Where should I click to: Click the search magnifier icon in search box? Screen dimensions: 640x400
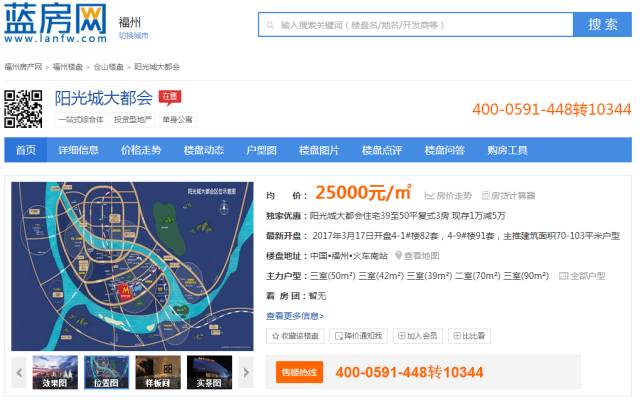coord(270,25)
